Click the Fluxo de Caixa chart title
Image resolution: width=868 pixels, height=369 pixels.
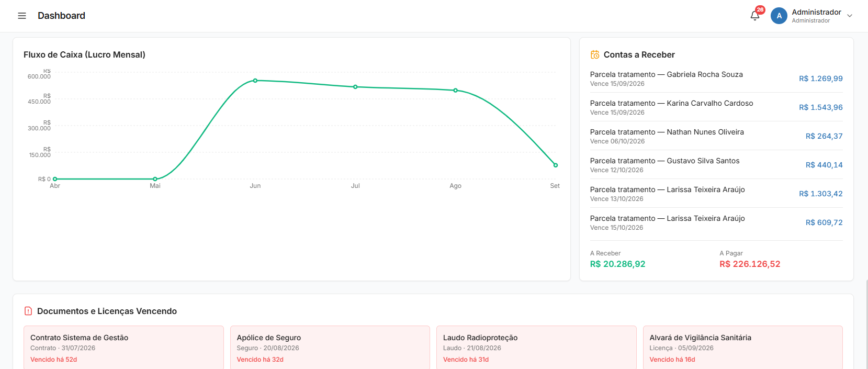(x=84, y=54)
